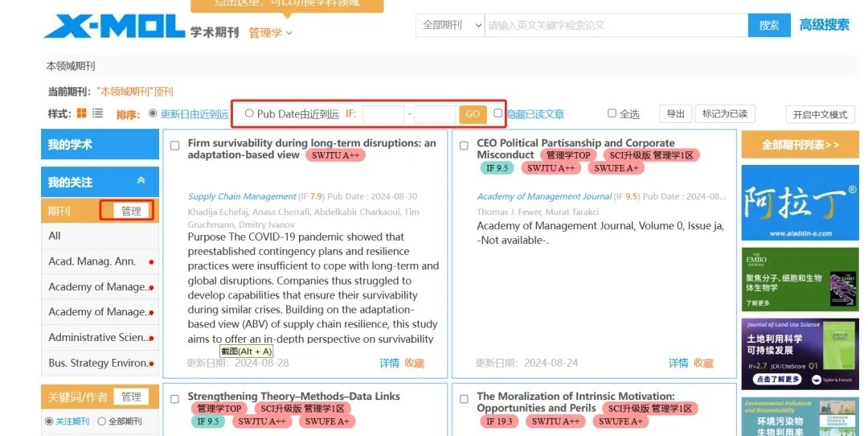Open the 阿拉丁 aladdin advertisement banner
This screenshot has height=436, width=868.
(800, 203)
